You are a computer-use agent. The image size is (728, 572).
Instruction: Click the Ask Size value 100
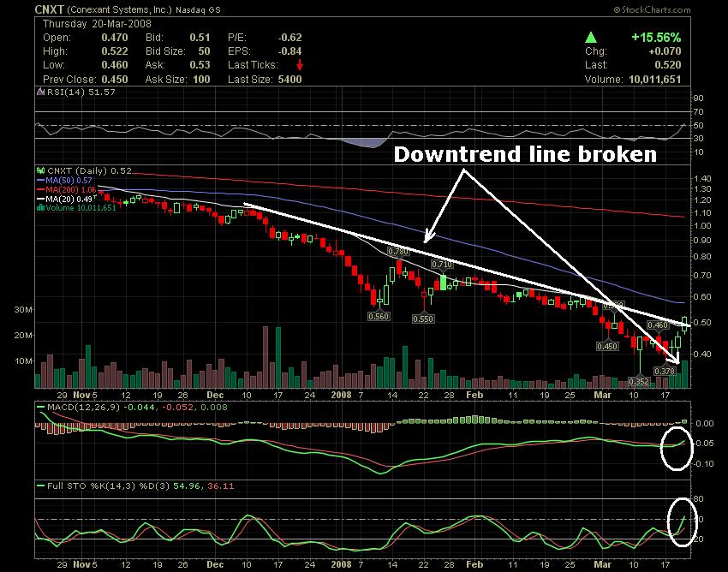coord(201,79)
